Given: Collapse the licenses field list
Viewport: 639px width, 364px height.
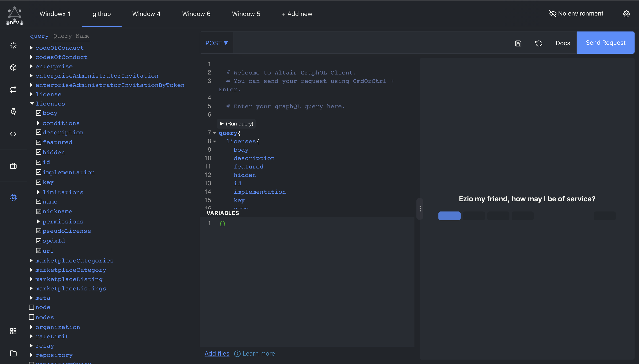Looking at the screenshot, I should 32,103.
